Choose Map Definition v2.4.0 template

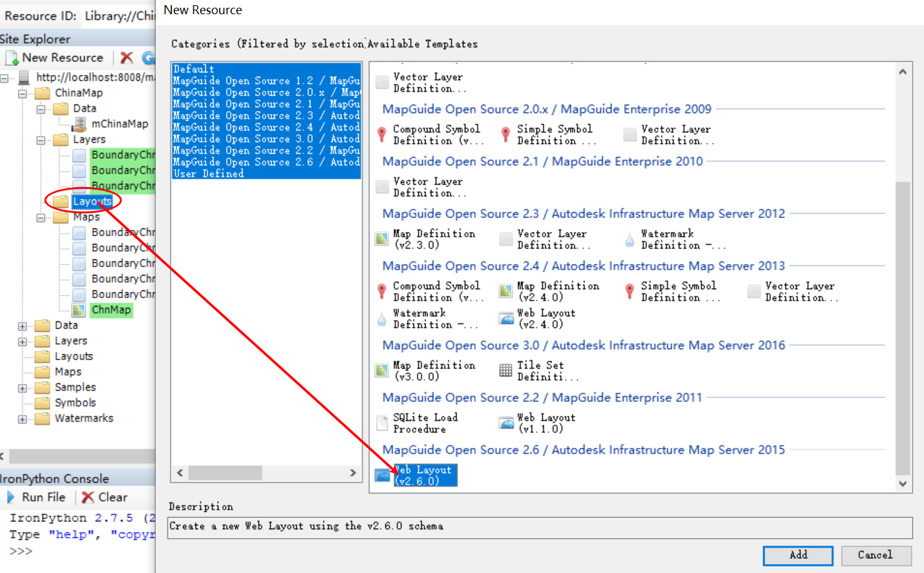549,291
